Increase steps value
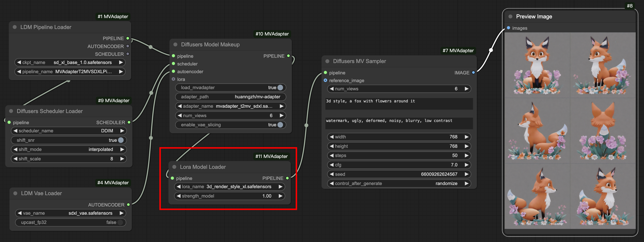The height and width of the screenshot is (242, 644). (467, 156)
